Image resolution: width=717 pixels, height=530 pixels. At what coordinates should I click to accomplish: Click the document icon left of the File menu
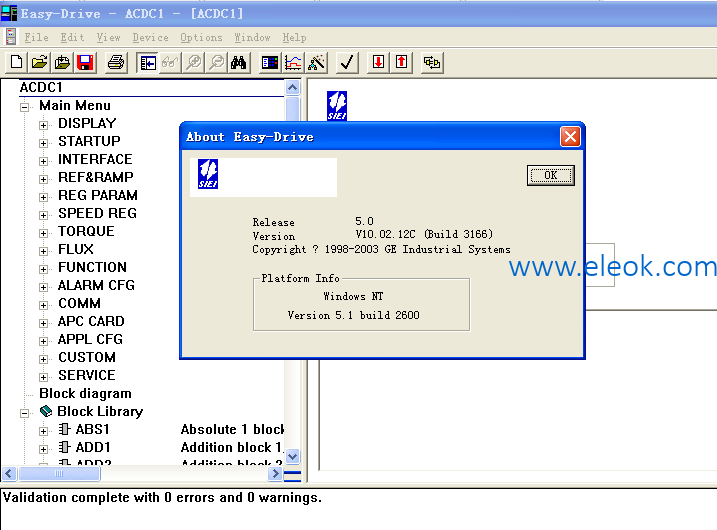[x=11, y=37]
